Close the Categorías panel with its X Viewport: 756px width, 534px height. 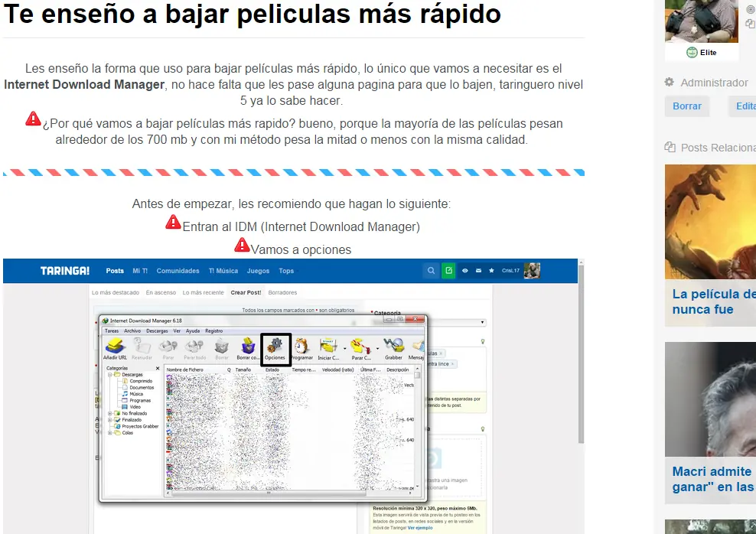tap(158, 368)
